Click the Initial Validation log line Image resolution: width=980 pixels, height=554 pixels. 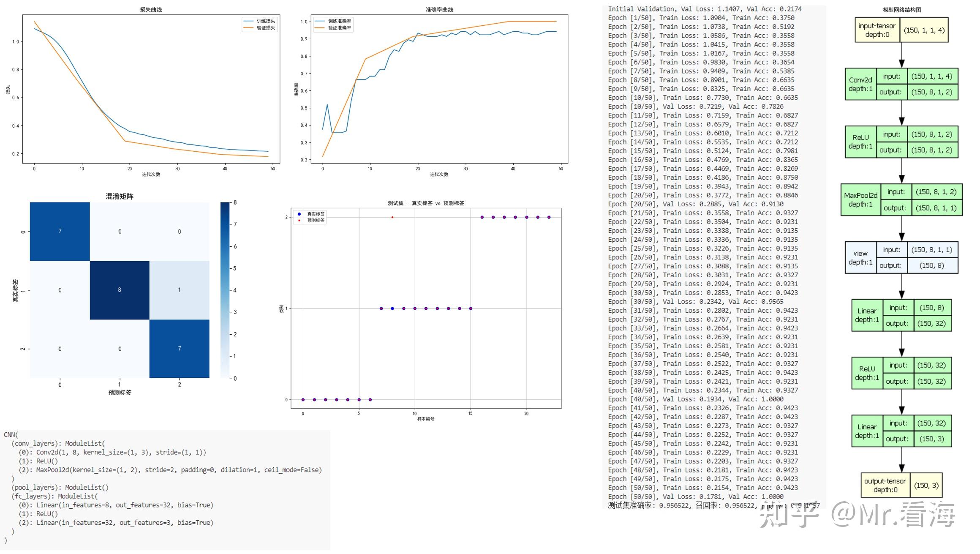click(x=705, y=9)
